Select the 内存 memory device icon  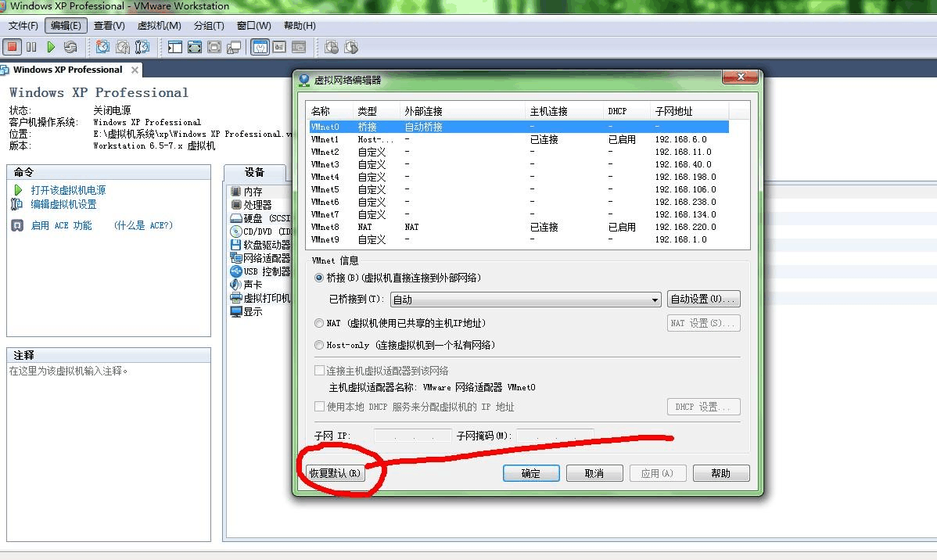(236, 192)
